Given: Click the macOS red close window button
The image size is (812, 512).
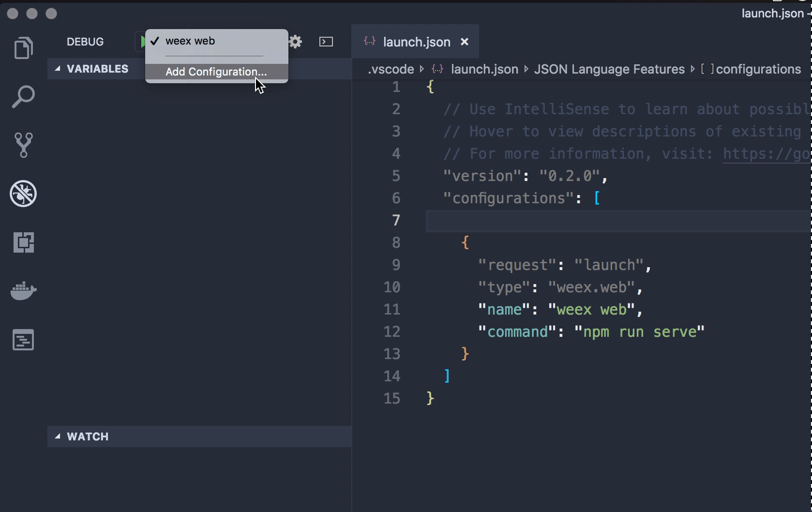Looking at the screenshot, I should (x=13, y=14).
